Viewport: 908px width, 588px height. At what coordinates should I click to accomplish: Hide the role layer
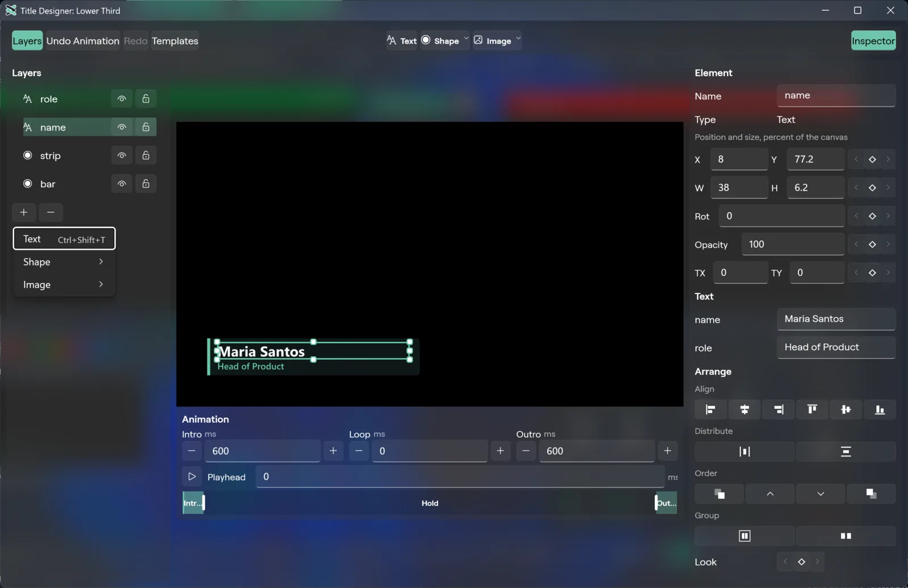tap(121, 99)
